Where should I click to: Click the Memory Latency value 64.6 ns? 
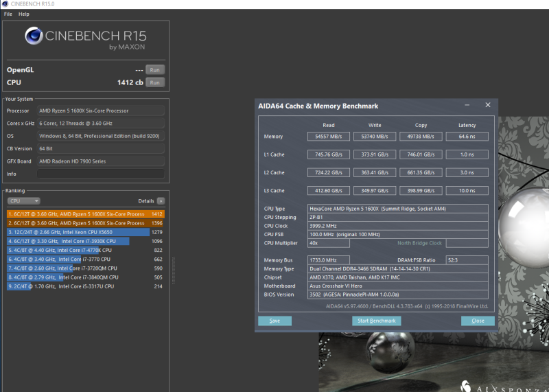pyautogui.click(x=467, y=136)
